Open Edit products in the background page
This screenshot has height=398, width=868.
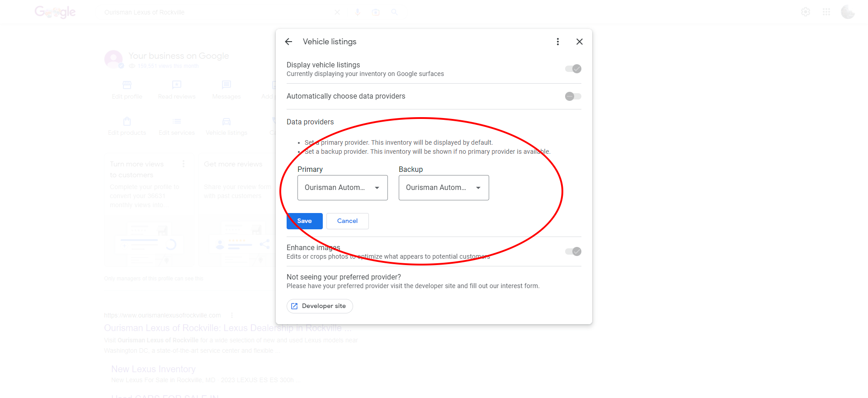point(127,127)
